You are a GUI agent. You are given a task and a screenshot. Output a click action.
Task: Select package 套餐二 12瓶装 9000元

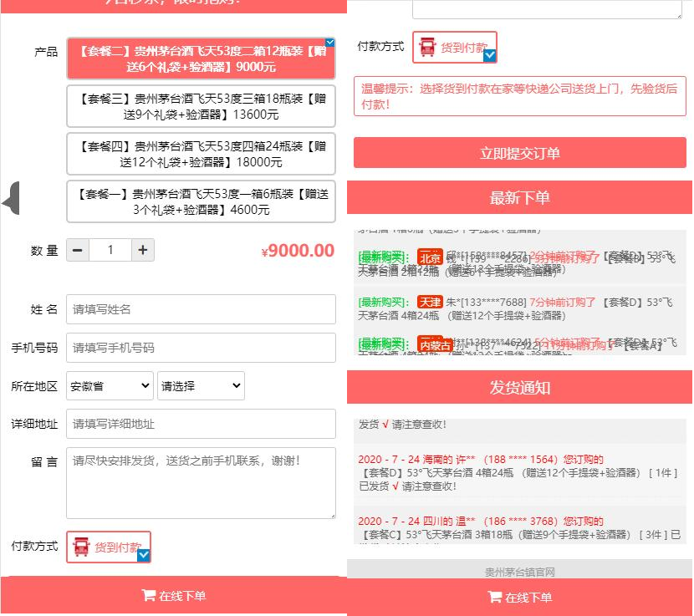(x=201, y=59)
